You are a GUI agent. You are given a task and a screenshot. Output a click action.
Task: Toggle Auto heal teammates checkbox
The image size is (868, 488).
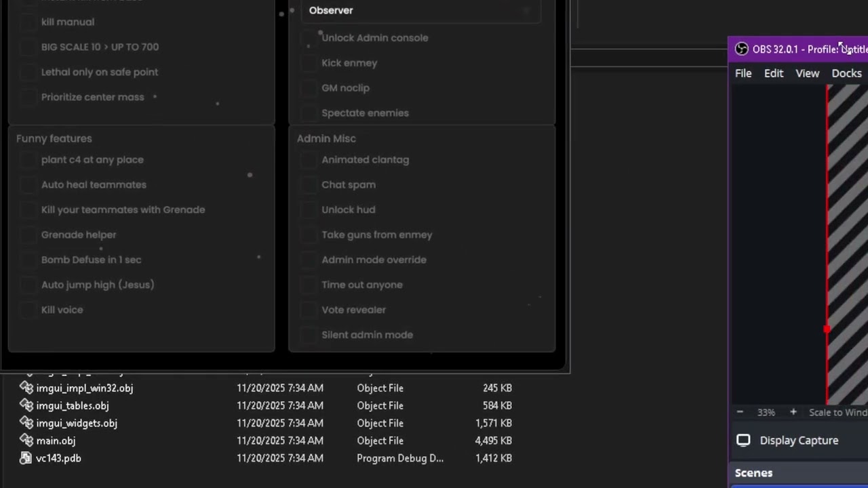tap(28, 184)
